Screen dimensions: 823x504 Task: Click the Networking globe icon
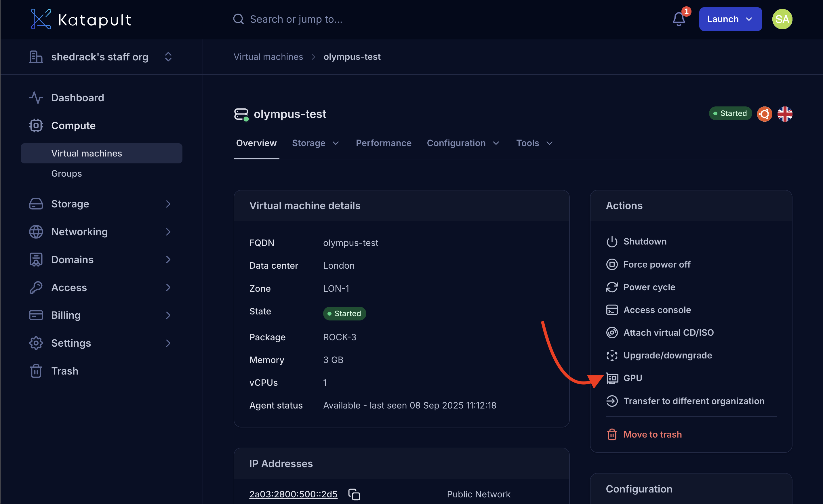tap(36, 232)
